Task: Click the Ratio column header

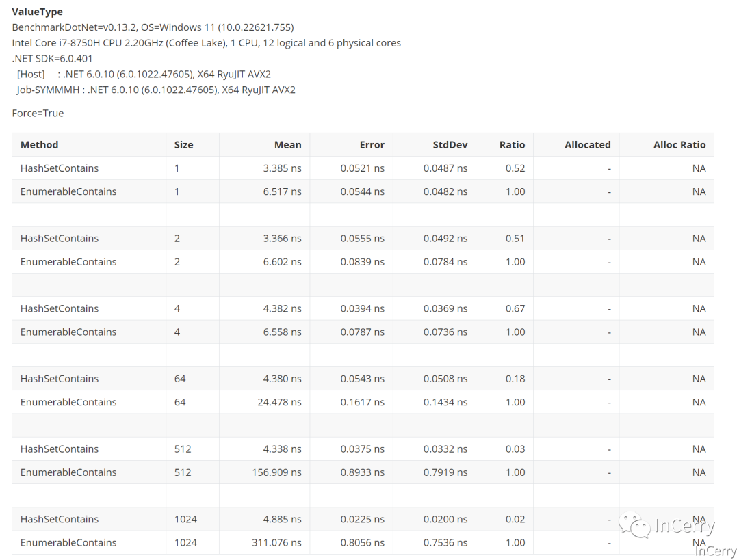Action: pos(512,145)
